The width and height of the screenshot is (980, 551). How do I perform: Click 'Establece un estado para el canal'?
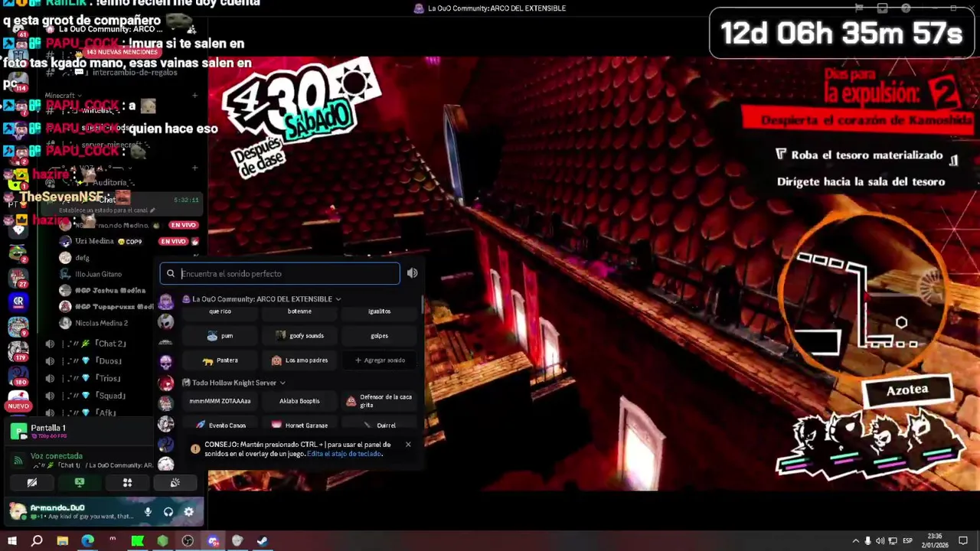coord(107,210)
